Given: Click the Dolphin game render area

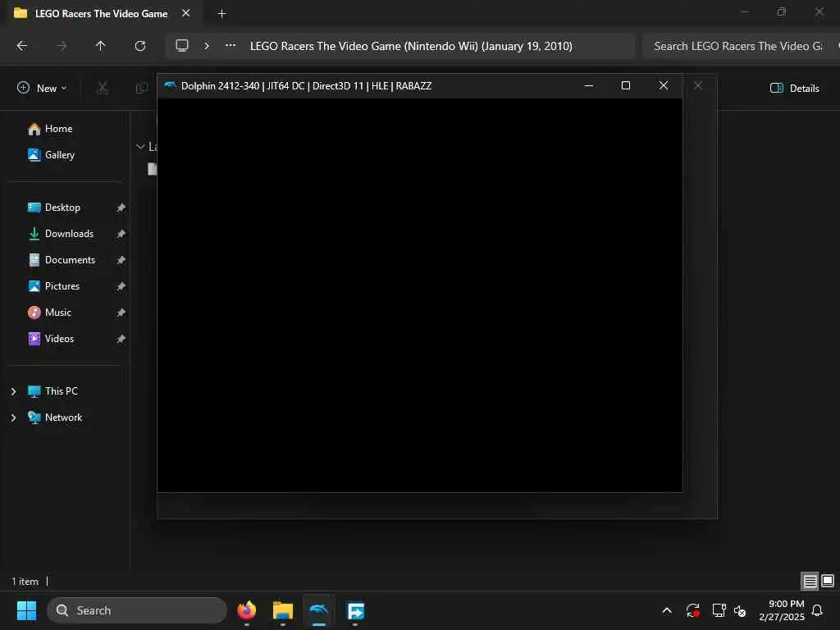Looking at the screenshot, I should [419, 294].
